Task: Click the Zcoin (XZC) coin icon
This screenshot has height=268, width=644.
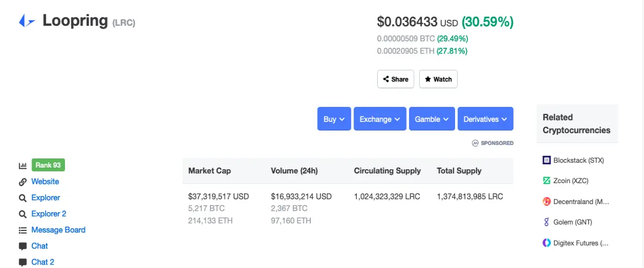Action: click(546, 180)
